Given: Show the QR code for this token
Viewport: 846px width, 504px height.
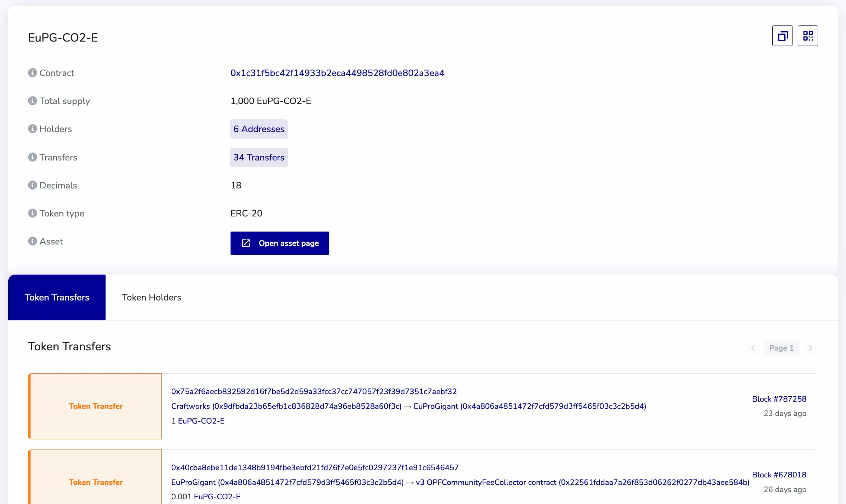Looking at the screenshot, I should [808, 36].
